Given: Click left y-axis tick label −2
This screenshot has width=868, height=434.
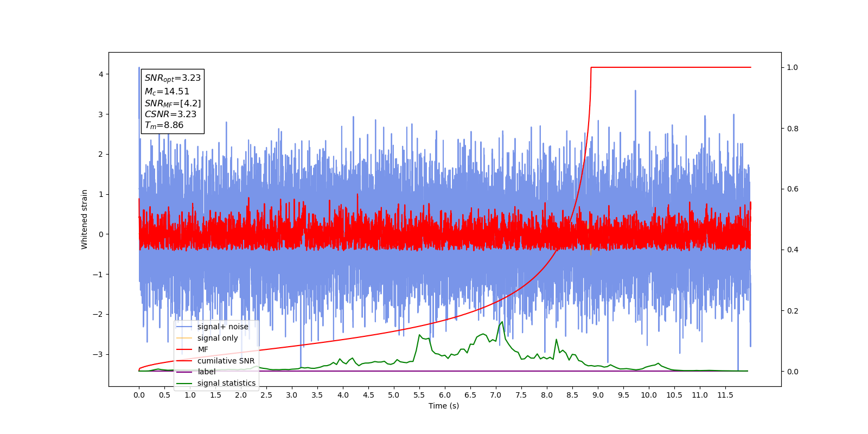Looking at the screenshot, I should (98, 314).
